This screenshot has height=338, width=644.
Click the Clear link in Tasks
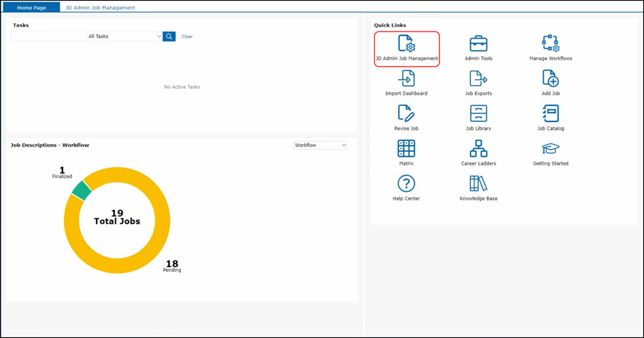187,37
